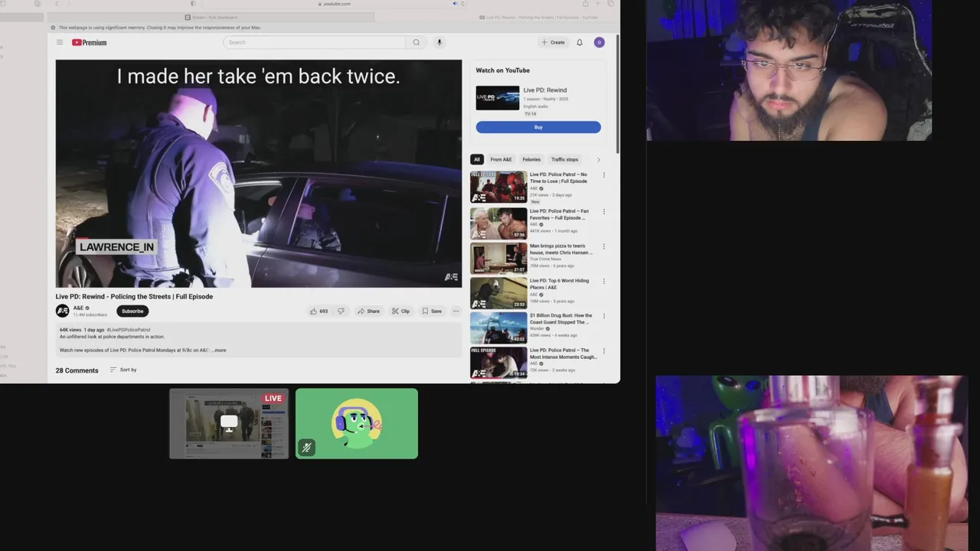
Task: Select the 'From A&E' filter chip
Action: tap(501, 159)
